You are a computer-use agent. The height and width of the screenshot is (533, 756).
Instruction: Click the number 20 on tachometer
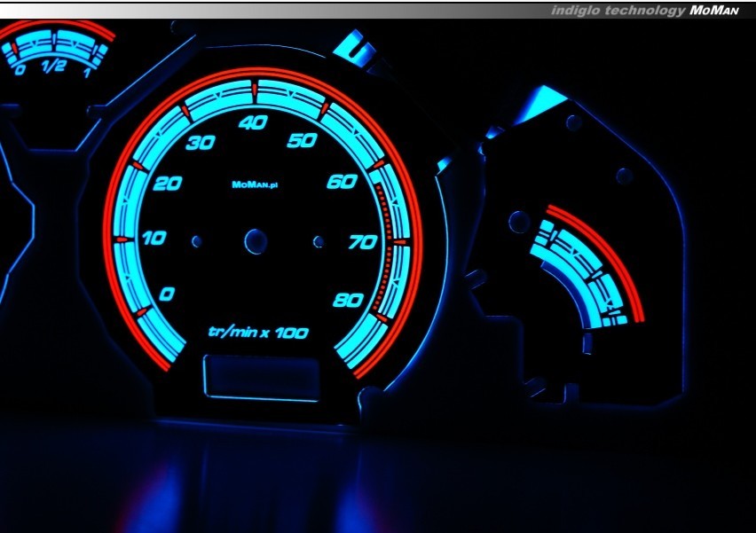click(167, 184)
